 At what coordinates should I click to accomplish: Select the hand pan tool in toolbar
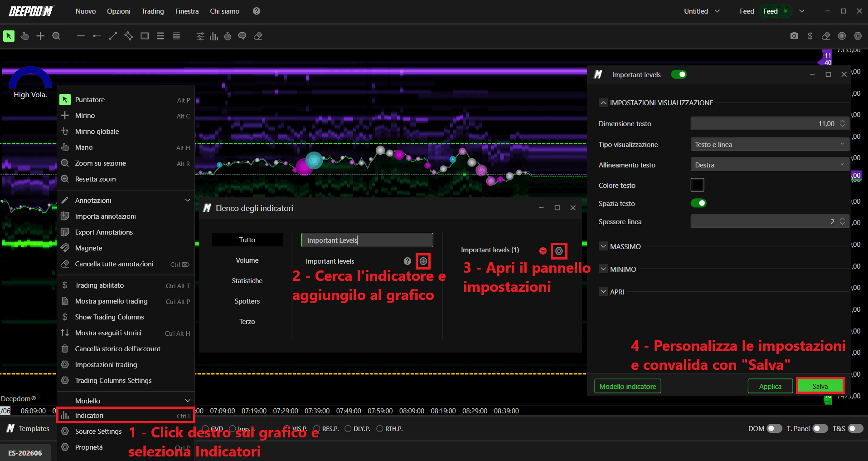[x=24, y=36]
